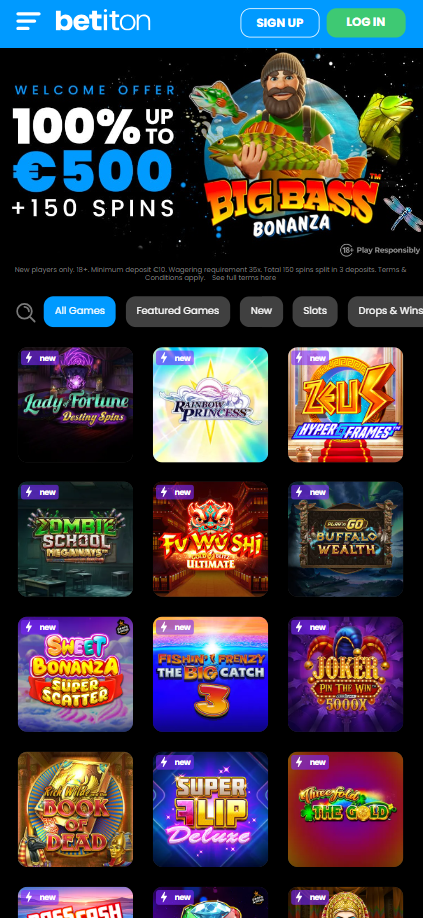The image size is (423, 918).
Task: Click the new badge on Super Flip Deluxe
Action: [175, 762]
